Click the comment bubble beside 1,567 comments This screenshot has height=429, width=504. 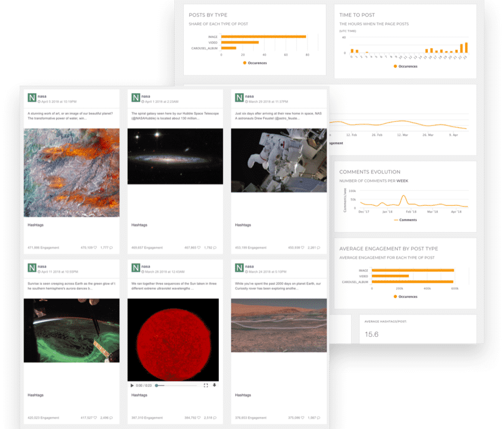coord(318,418)
